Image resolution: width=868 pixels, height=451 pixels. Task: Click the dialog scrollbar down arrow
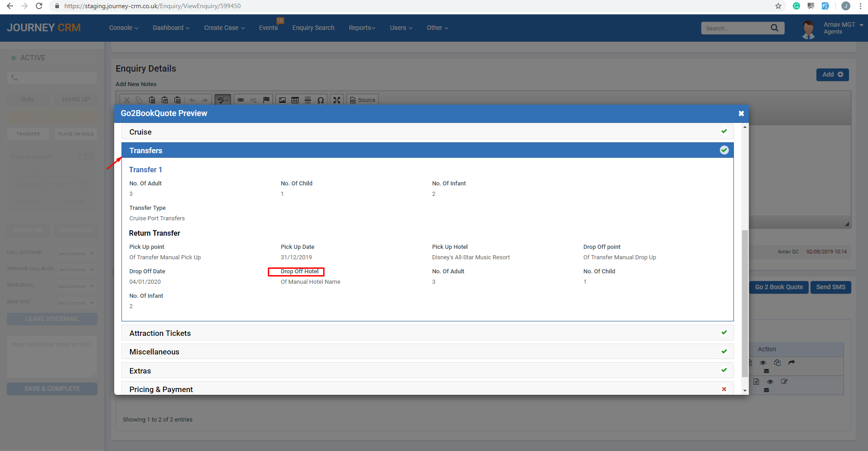point(745,390)
